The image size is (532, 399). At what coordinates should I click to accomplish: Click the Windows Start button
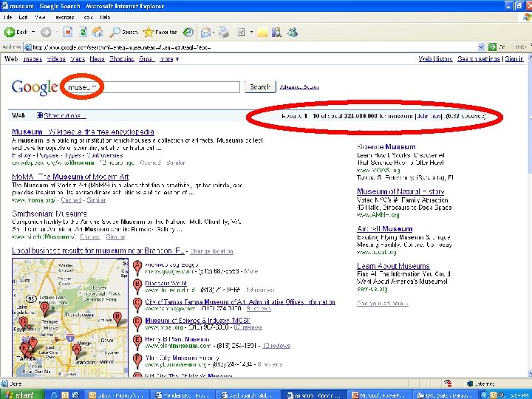click(21, 395)
